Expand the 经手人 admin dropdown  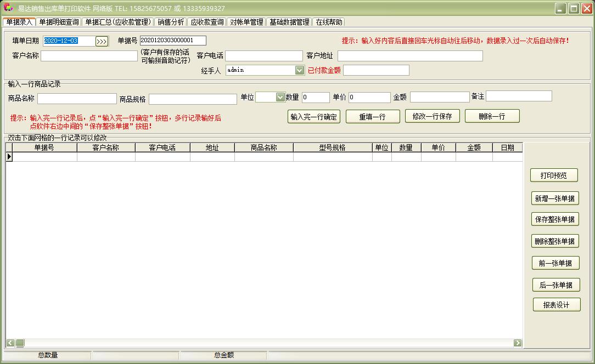[299, 70]
